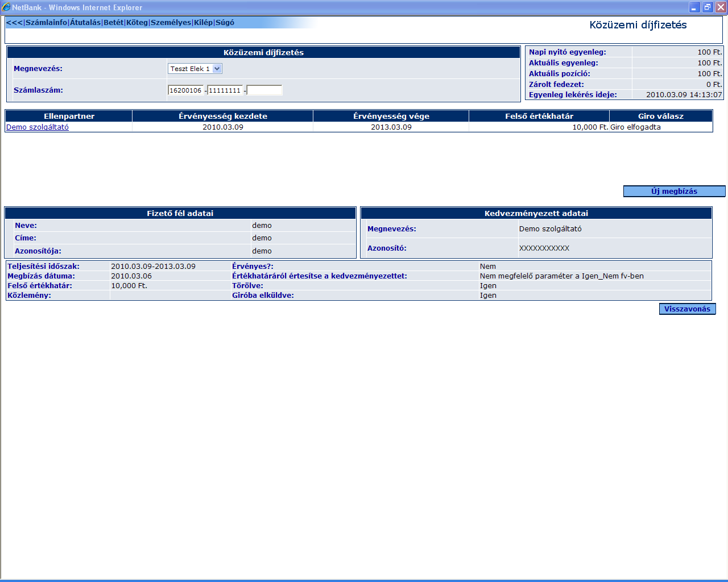728x582 pixels.
Task: Click the Nem megfelelő paraméter message
Action: pos(562,276)
